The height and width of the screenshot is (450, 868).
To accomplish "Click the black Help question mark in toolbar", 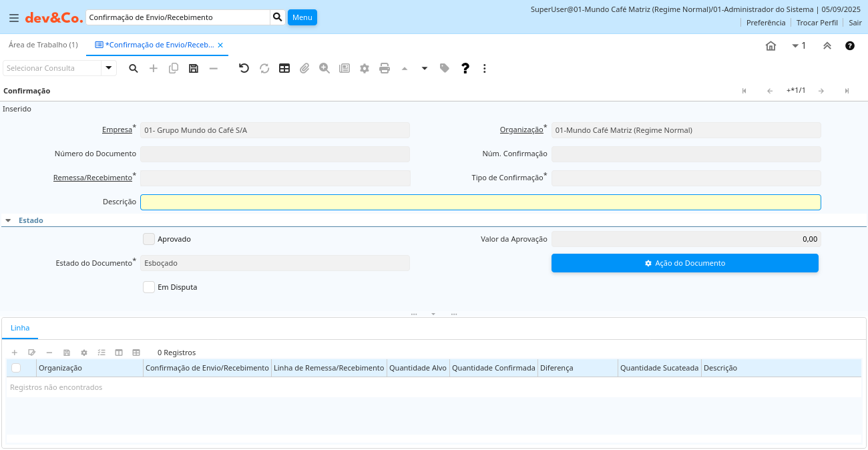I will point(465,68).
